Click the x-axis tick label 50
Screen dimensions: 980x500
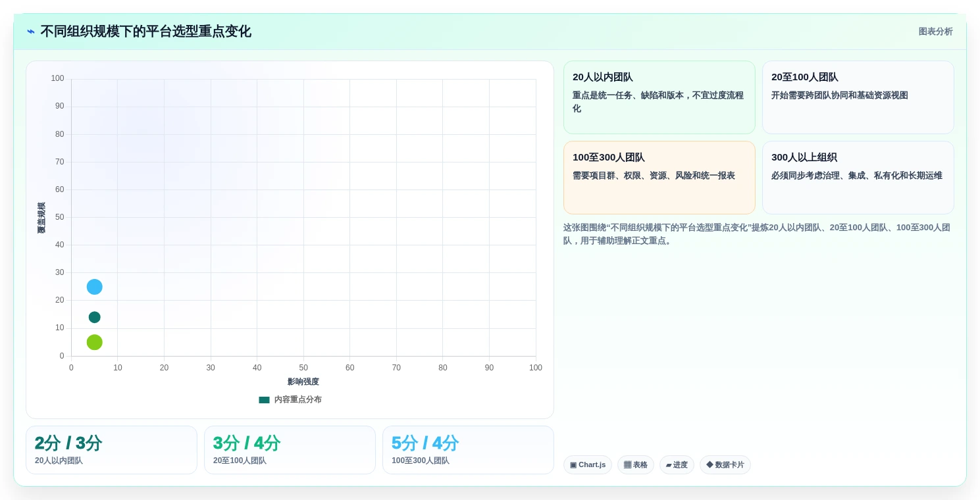(x=303, y=368)
